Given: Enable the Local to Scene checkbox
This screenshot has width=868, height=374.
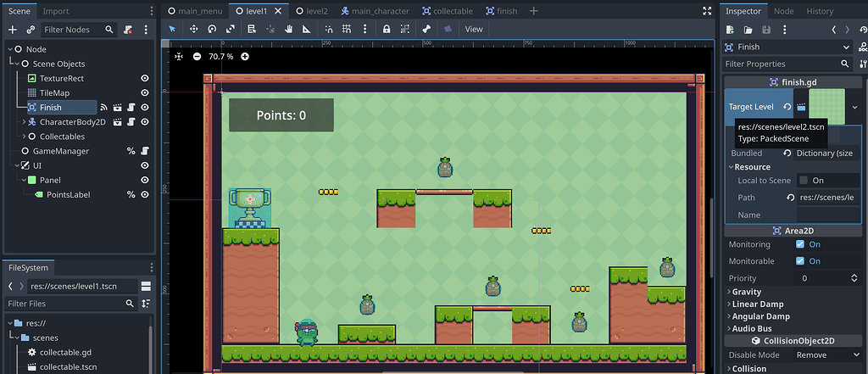Looking at the screenshot, I should pyautogui.click(x=804, y=180).
